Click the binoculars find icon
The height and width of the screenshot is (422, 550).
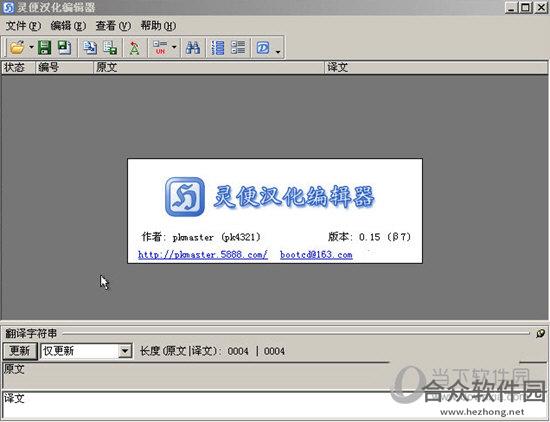point(193,47)
